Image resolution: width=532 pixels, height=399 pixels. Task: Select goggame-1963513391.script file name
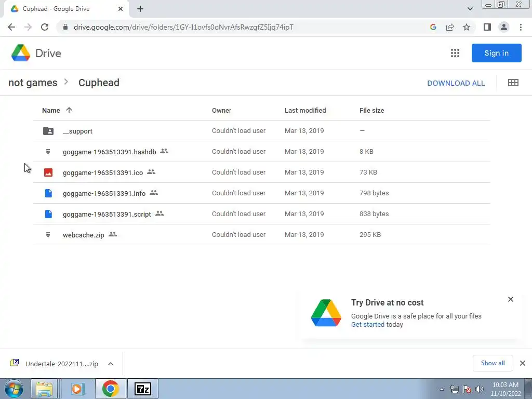click(x=107, y=215)
